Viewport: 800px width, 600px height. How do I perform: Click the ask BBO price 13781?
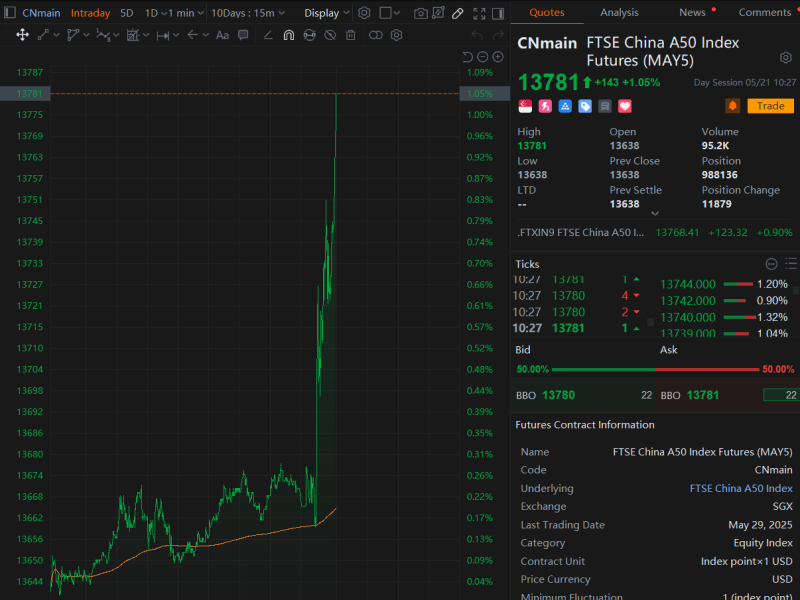pos(703,395)
